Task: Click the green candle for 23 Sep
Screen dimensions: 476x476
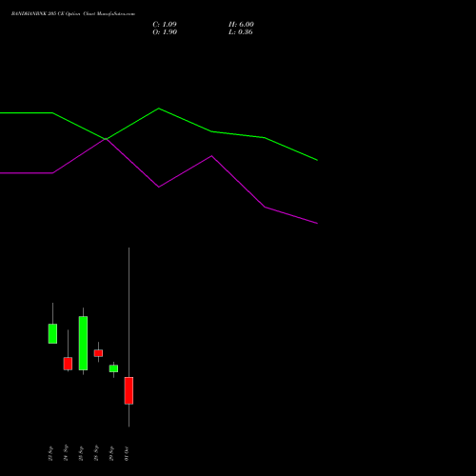Action: point(52,333)
